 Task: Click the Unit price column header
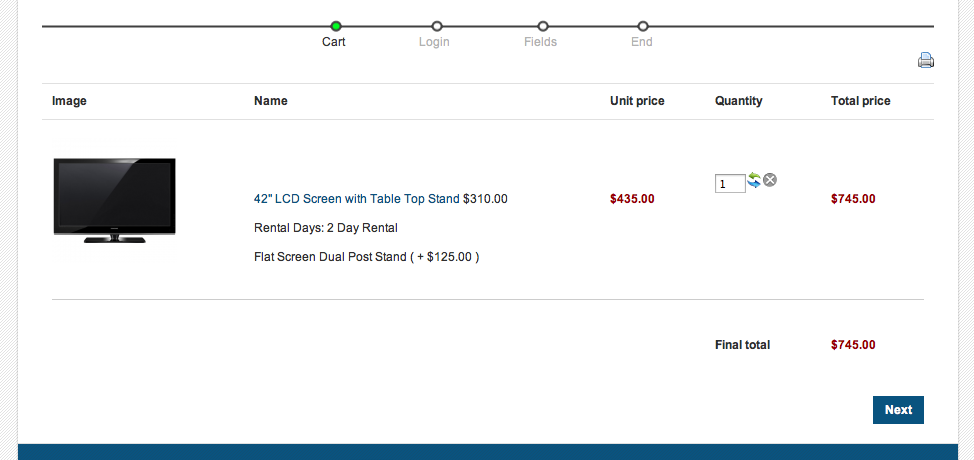[x=637, y=101]
